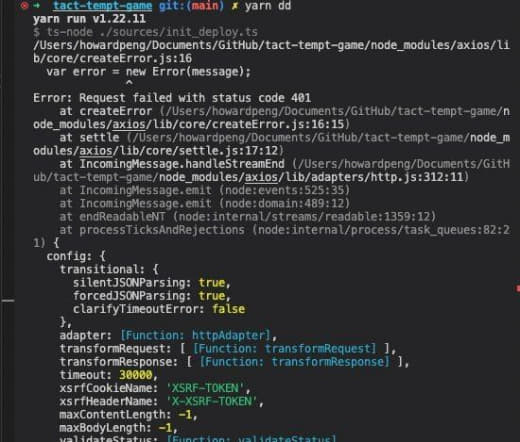Click the yellow git dirty marker ✗
Viewport: 520px width, 442px height.
point(235,6)
